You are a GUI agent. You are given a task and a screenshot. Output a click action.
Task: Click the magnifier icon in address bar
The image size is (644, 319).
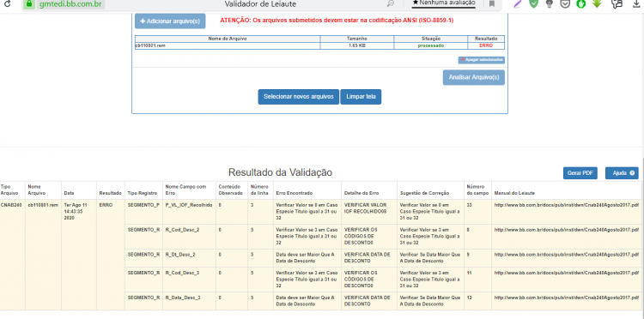click(x=390, y=3)
